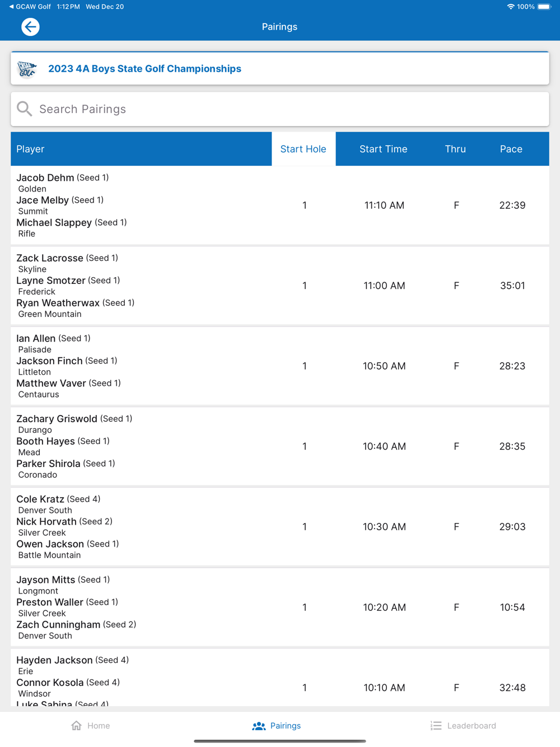560x747 pixels.
Task: Select player Cole Kratz
Action: (x=40, y=499)
